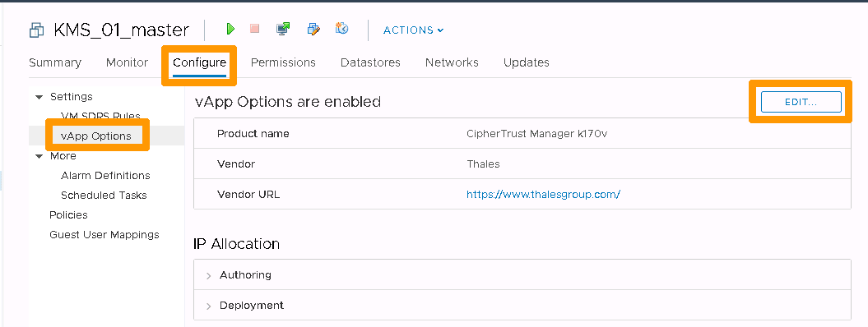Click the Take Snapshot clock icon
868x327 pixels.
[342, 28]
